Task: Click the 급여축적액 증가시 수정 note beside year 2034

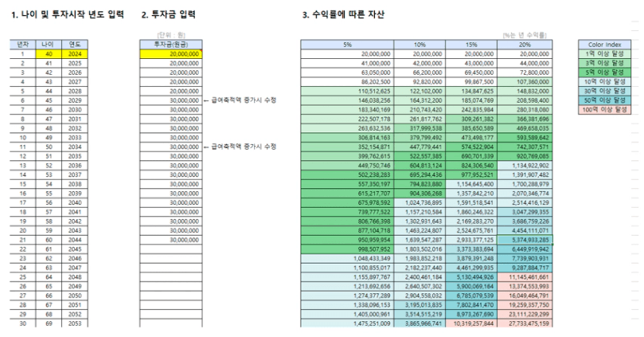Action: point(240,147)
